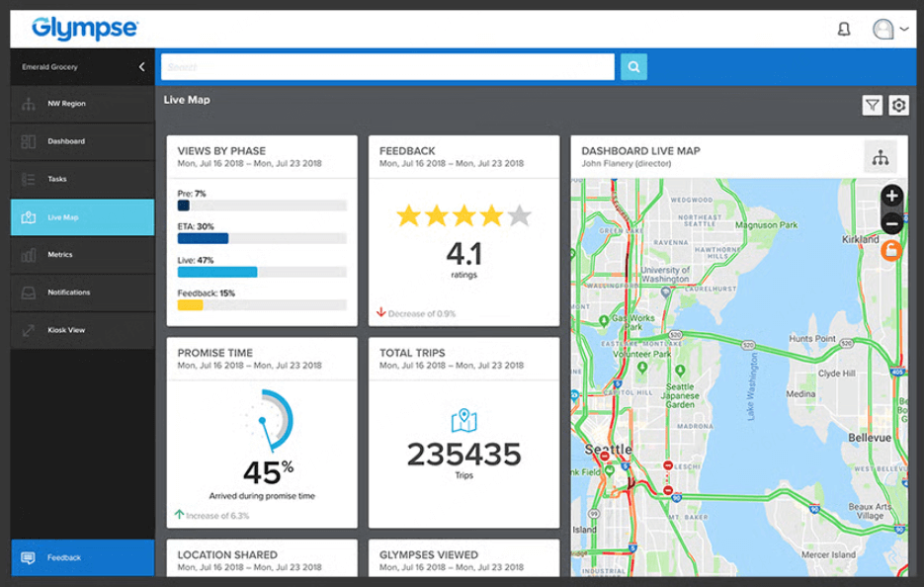924x587 pixels.
Task: Click the Live phase progress bar
Action: pyautogui.click(x=261, y=272)
